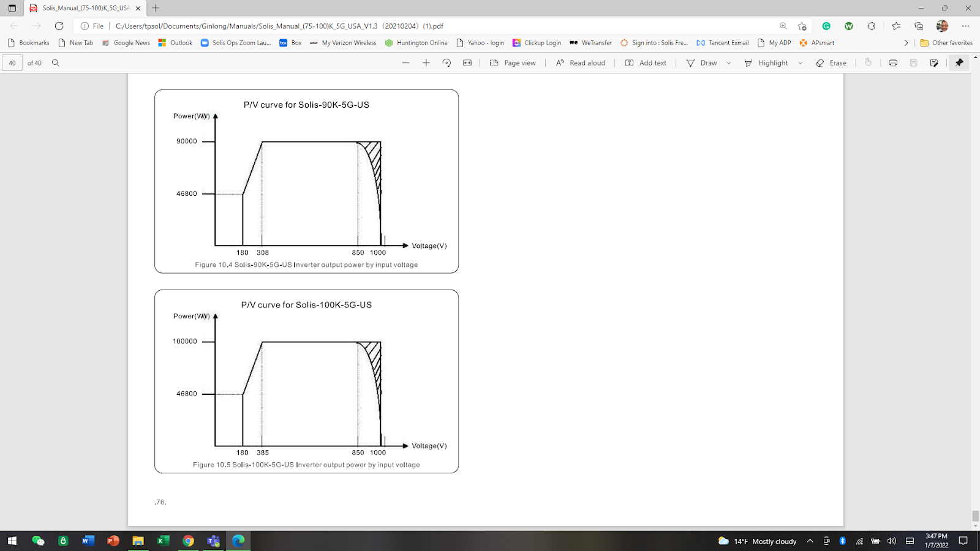Open the Favorites list
The height and width of the screenshot is (551, 980).
[x=896, y=26]
